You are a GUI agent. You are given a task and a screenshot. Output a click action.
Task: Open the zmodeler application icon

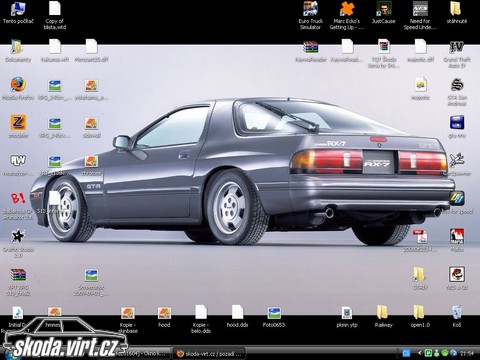(x=18, y=123)
